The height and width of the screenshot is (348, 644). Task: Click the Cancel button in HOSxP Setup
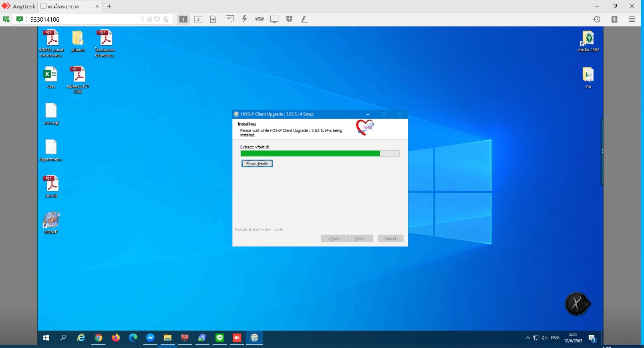tap(390, 239)
